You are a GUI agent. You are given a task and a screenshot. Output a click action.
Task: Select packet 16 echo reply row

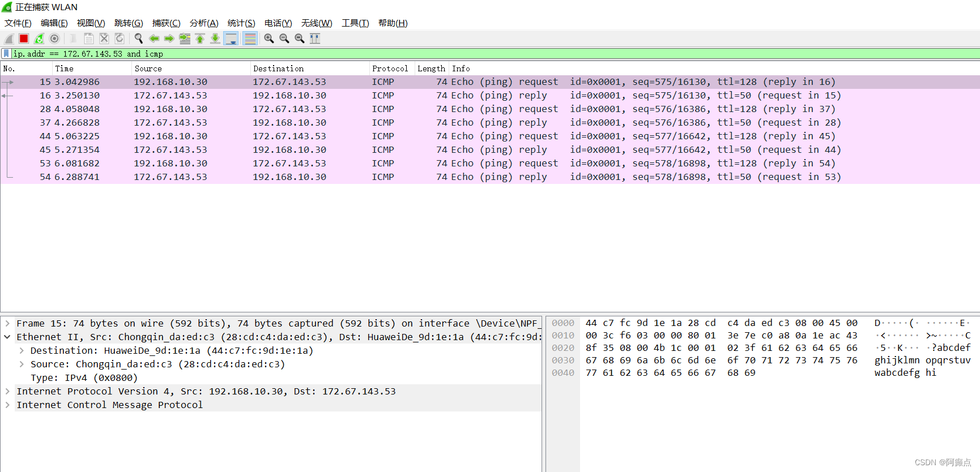pos(490,96)
